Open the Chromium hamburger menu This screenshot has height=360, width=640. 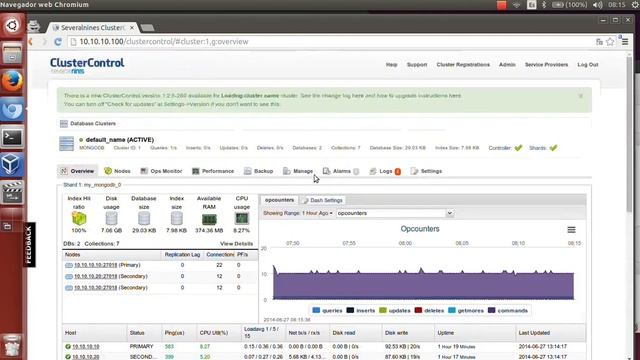point(625,42)
